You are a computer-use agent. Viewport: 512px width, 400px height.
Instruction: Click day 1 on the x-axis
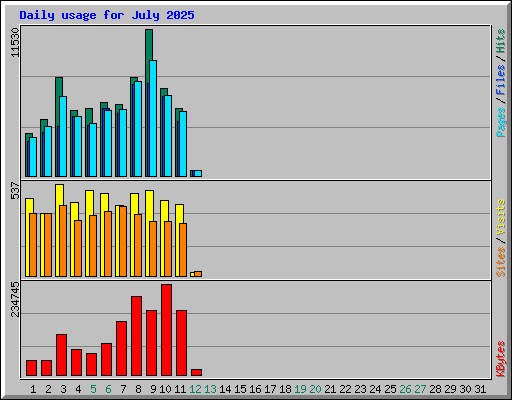click(33, 389)
